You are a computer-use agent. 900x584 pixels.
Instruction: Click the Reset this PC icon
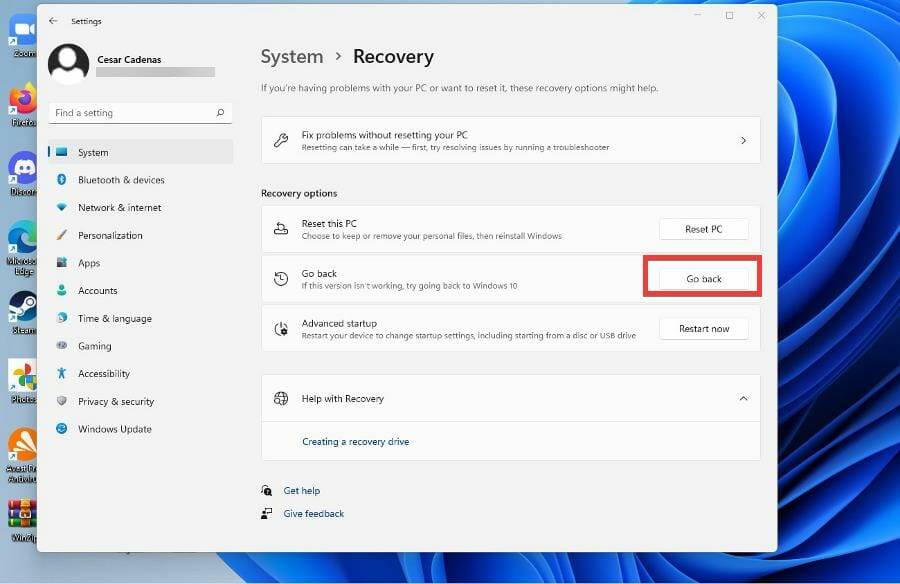(x=281, y=229)
